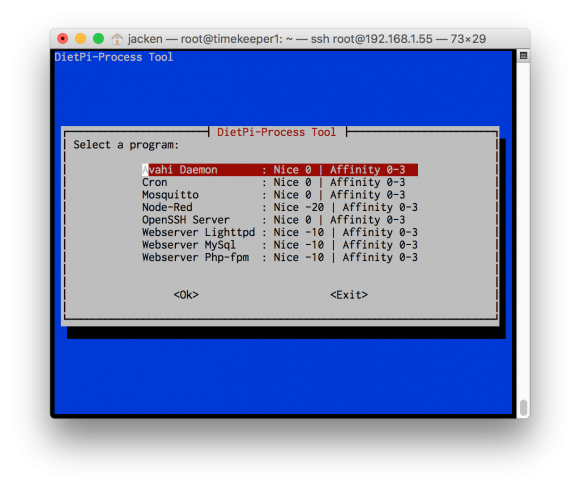Viewport: 580px width, 490px height.
Task: Zoom the terminal with green button
Action: (98, 38)
